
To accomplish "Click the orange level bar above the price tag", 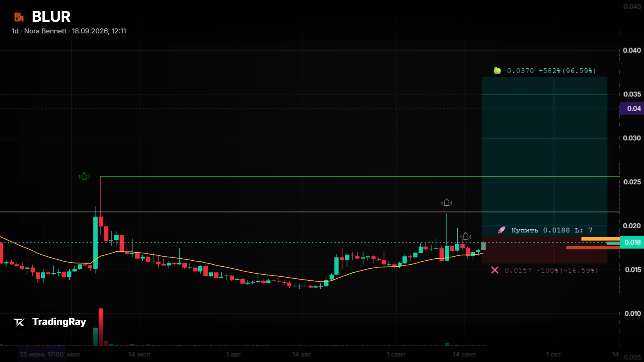I will tap(601, 239).
